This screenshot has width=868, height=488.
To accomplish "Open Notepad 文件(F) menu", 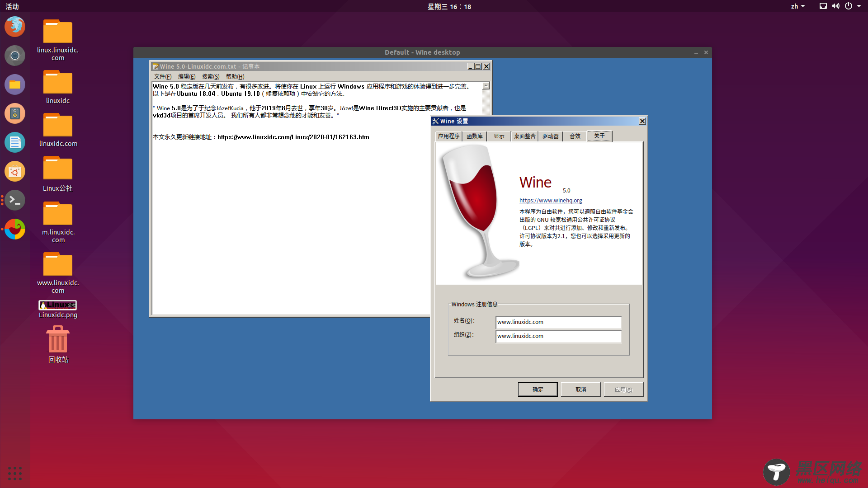I will point(163,76).
